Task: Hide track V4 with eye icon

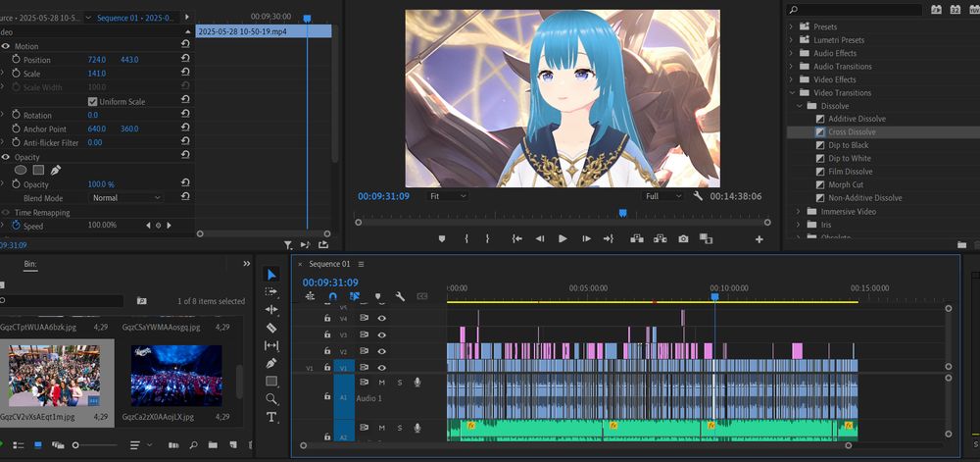Action: click(382, 318)
